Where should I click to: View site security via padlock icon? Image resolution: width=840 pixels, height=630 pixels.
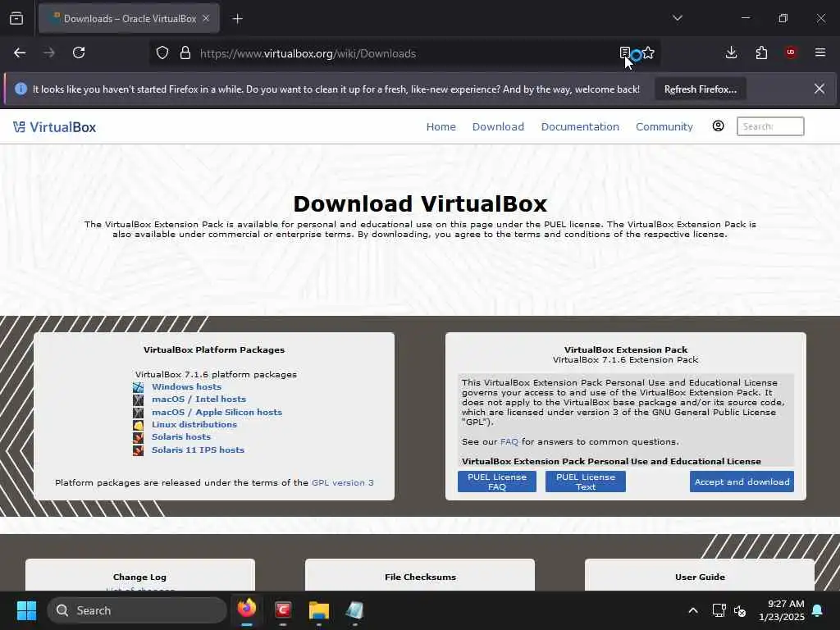point(185,53)
